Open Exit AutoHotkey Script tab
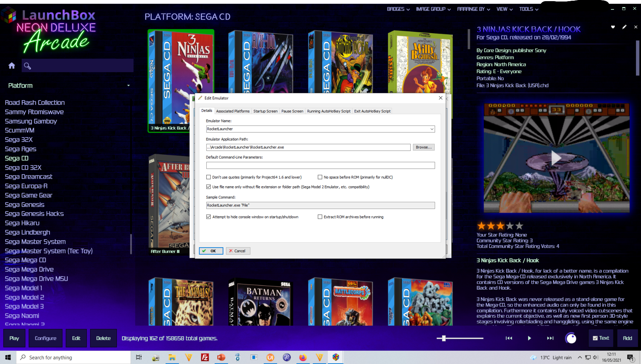Viewport: 641px width, 364px height. [x=372, y=111]
